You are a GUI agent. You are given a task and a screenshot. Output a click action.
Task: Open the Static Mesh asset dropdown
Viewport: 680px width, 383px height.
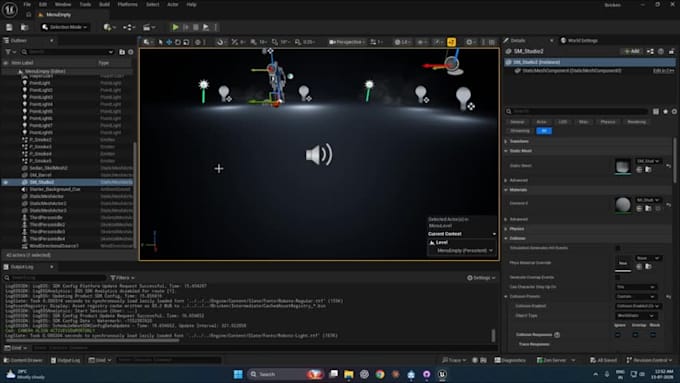pos(648,161)
